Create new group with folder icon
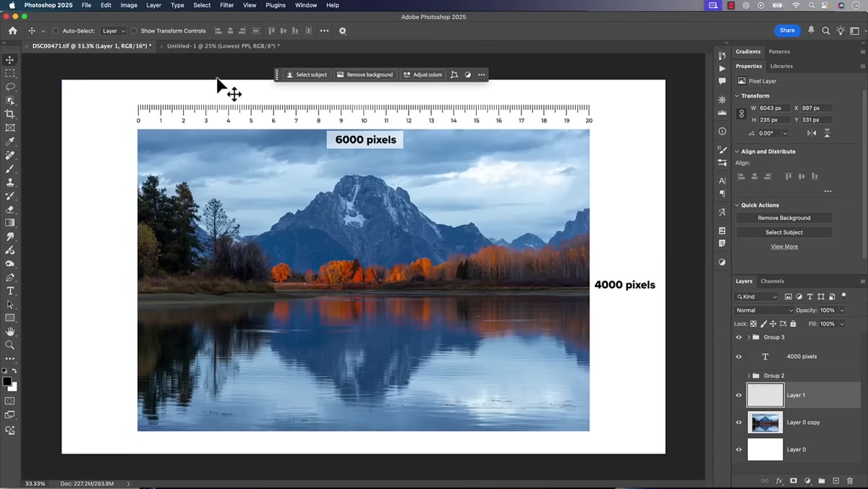The height and width of the screenshot is (489, 868). coord(822,481)
